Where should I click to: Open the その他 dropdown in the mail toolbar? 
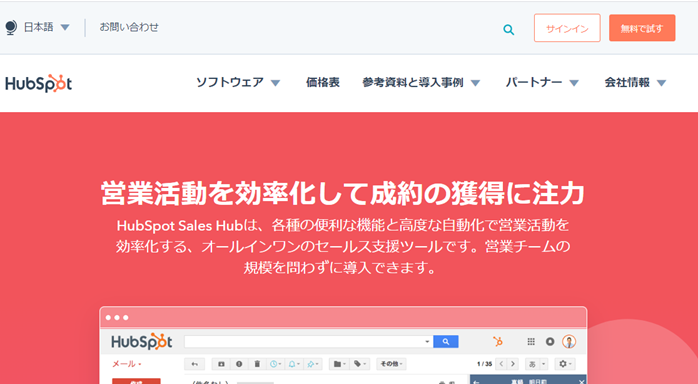391,364
